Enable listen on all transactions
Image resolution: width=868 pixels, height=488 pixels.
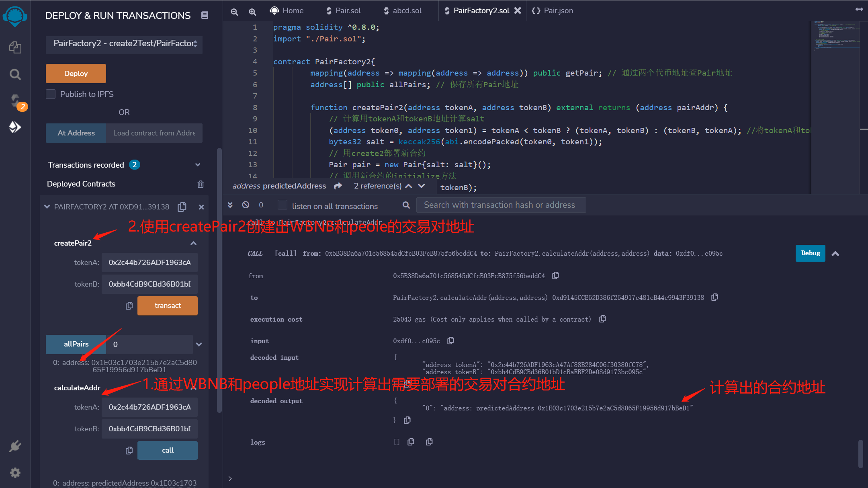[283, 205]
